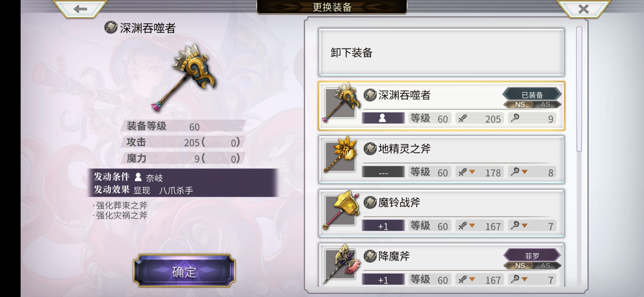Screen dimensions: 644x297
Task: Click the attack sword icon on 地精灵之斧
Action: (x=462, y=172)
